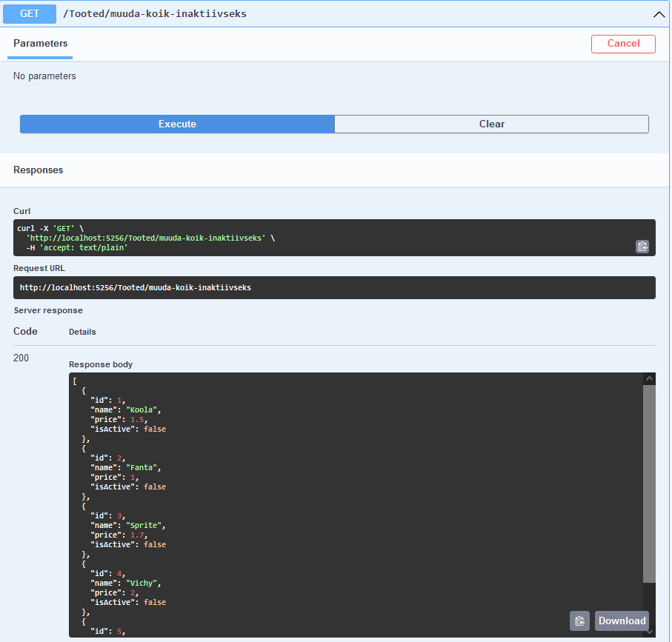Viewport: 672px width, 642px height.
Task: Click the 'accept: text/plain' header text
Action: point(84,247)
